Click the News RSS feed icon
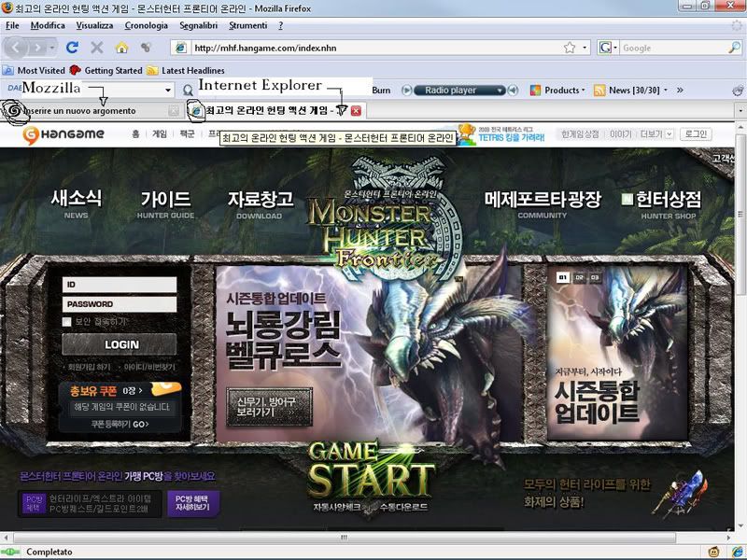Image resolution: width=747 pixels, height=560 pixels. click(x=599, y=90)
